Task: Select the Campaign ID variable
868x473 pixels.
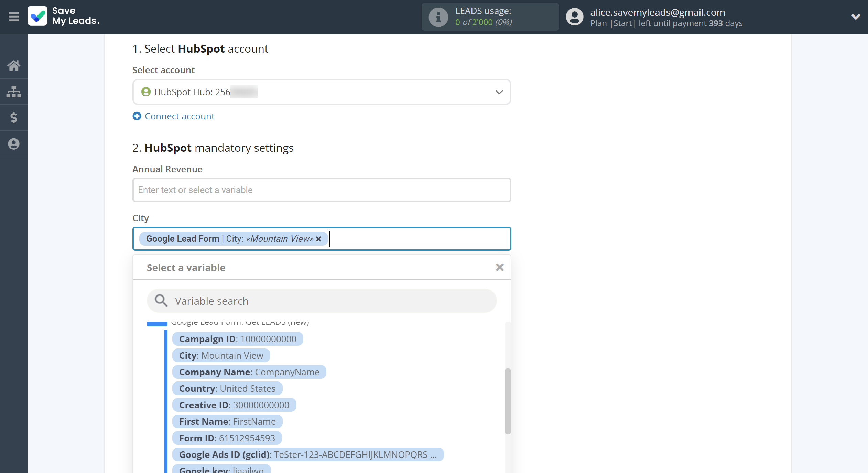Action: (238, 339)
